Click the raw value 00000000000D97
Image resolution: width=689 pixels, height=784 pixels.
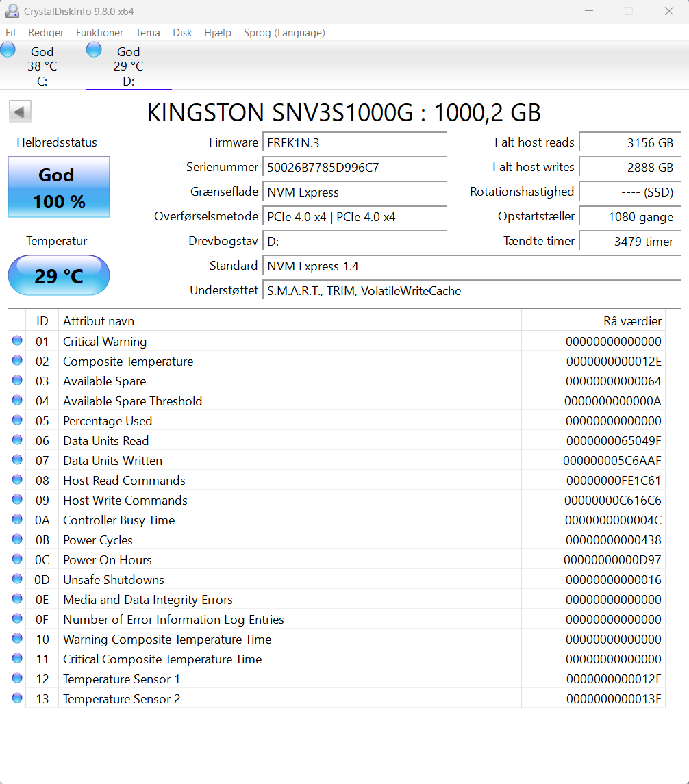pos(612,560)
